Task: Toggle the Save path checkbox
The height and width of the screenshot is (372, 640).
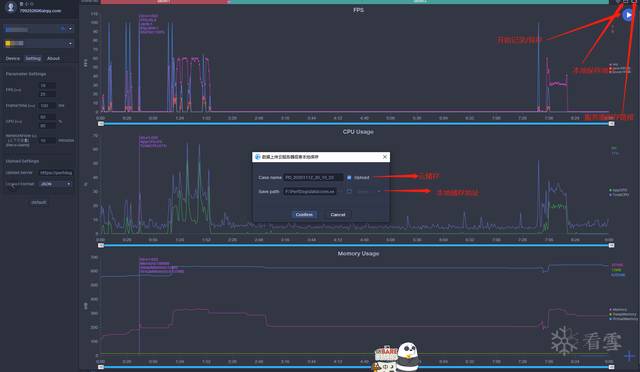Action: pos(349,191)
